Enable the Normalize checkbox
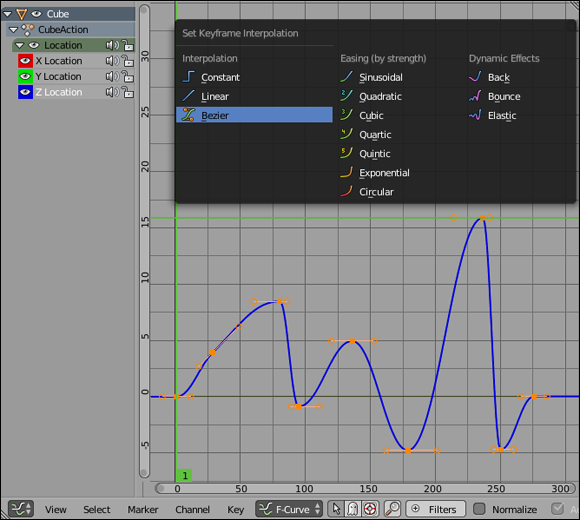The height and width of the screenshot is (520, 580). (479, 509)
